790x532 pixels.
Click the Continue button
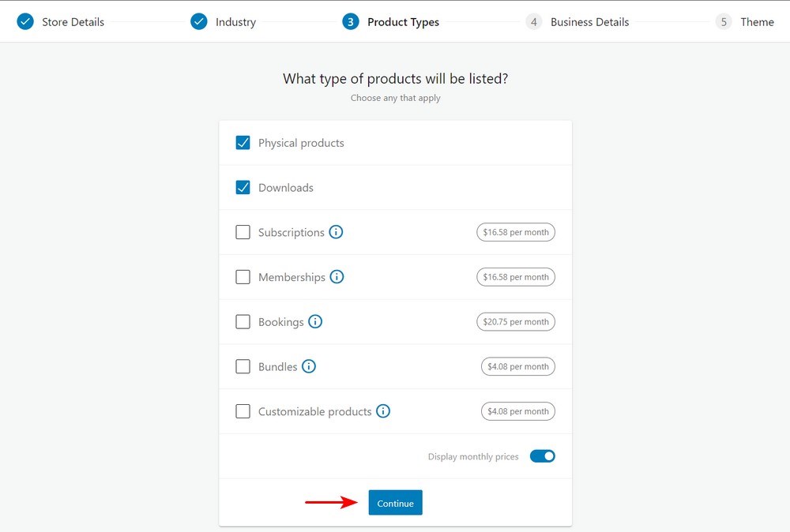[395, 502]
